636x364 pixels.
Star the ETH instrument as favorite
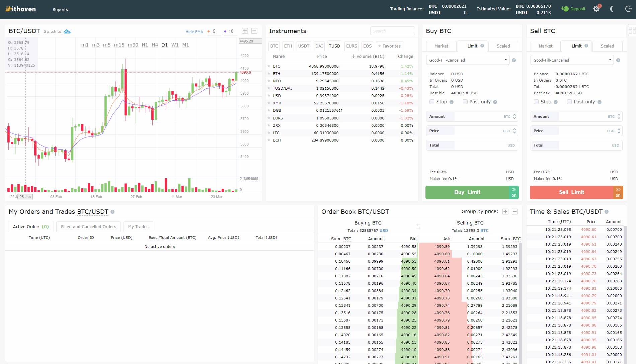[269, 74]
